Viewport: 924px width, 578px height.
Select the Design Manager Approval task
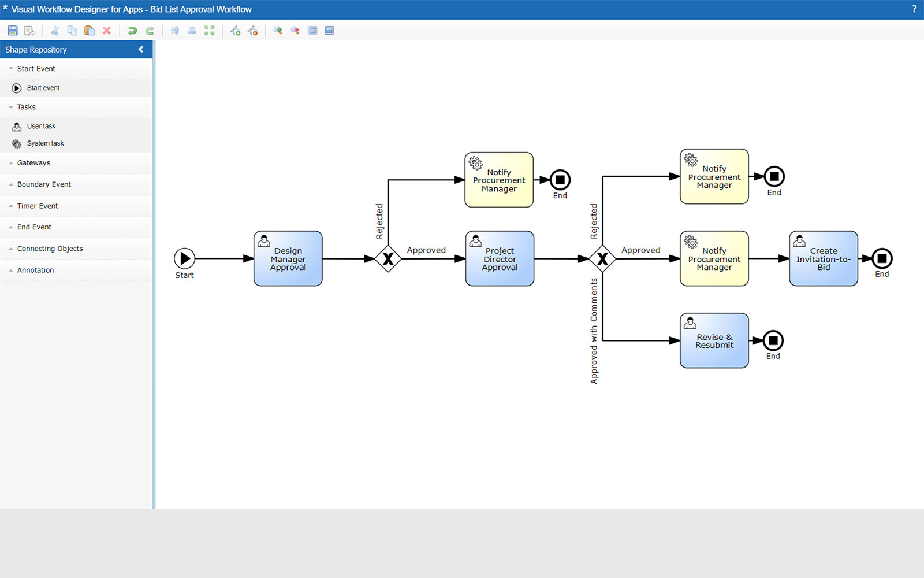coord(288,258)
